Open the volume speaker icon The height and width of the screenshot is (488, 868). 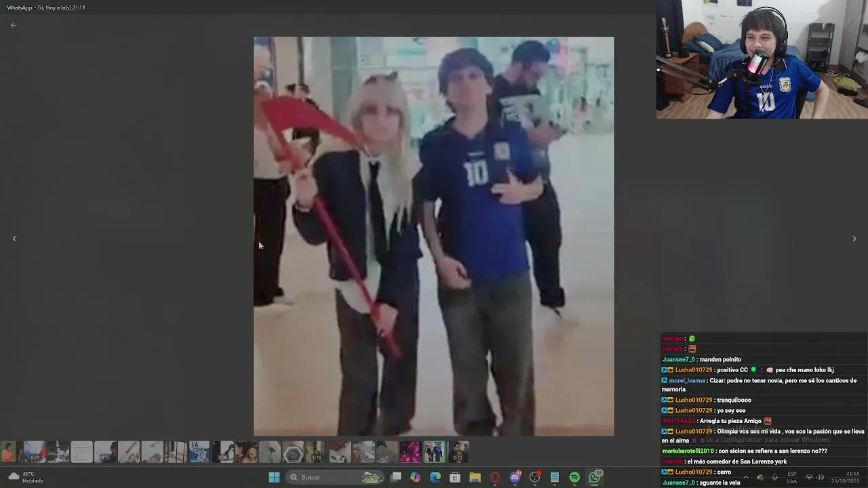pyautogui.click(x=820, y=477)
